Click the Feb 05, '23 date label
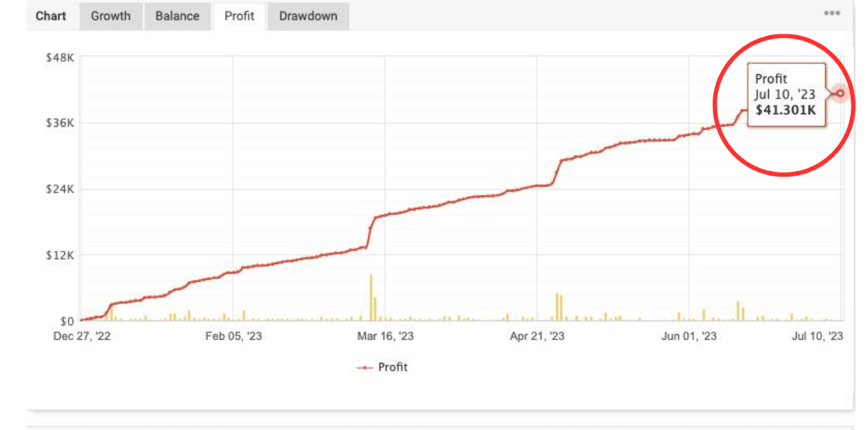Image resolution: width=868 pixels, height=430 pixels. click(x=234, y=337)
